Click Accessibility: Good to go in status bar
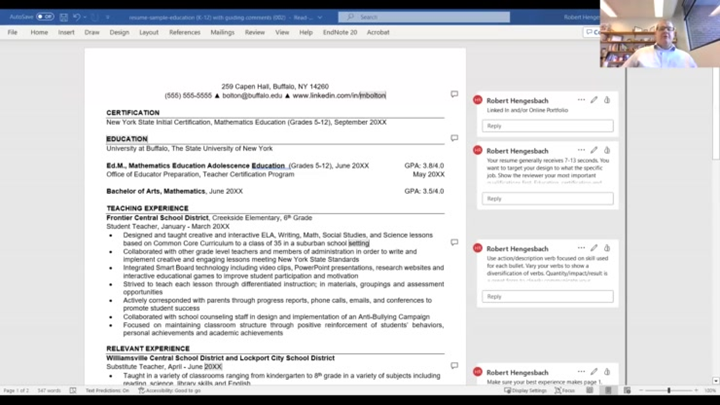The height and width of the screenshot is (405, 720). click(x=172, y=390)
